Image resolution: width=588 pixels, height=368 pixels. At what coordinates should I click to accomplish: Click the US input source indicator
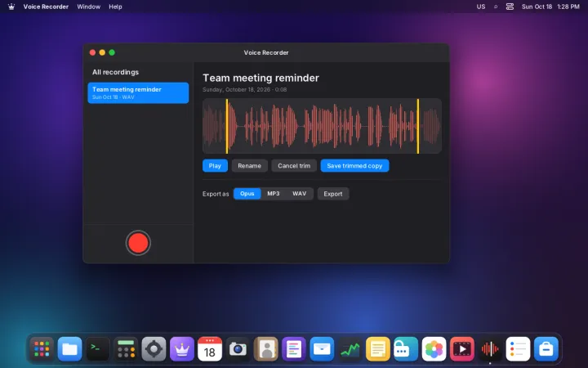(481, 7)
